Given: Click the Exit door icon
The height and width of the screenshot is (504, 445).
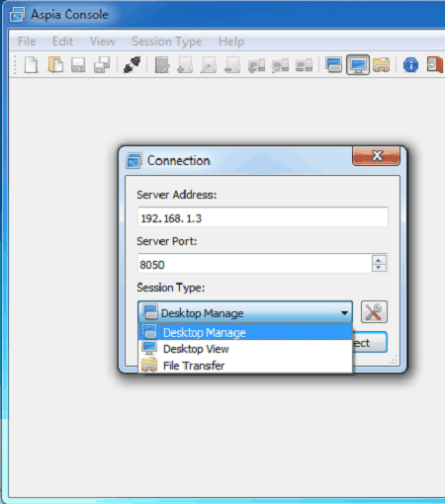Looking at the screenshot, I should click(435, 64).
